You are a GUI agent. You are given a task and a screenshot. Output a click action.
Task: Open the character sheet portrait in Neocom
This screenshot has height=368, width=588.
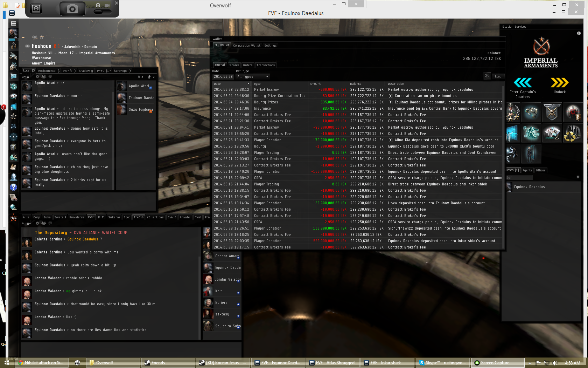coord(13,33)
